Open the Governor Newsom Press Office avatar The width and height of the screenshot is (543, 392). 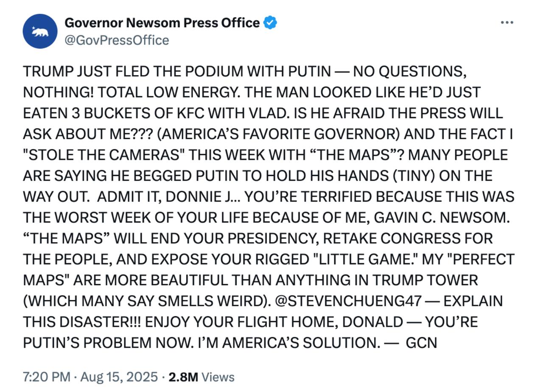tap(40, 31)
